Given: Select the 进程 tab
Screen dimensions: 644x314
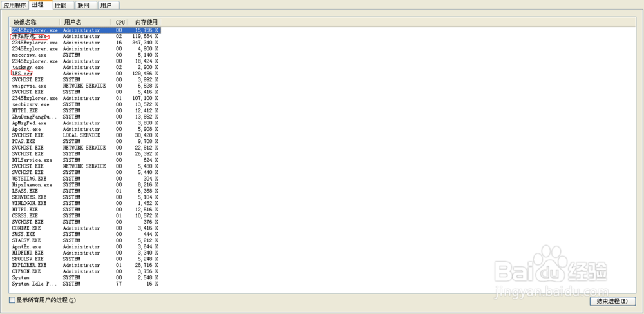Looking at the screenshot, I should click(40, 5).
